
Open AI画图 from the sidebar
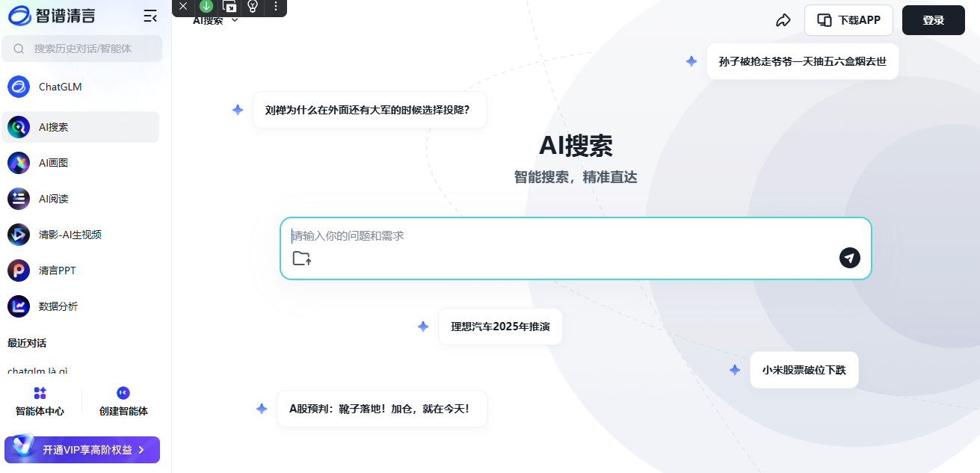coord(53,163)
